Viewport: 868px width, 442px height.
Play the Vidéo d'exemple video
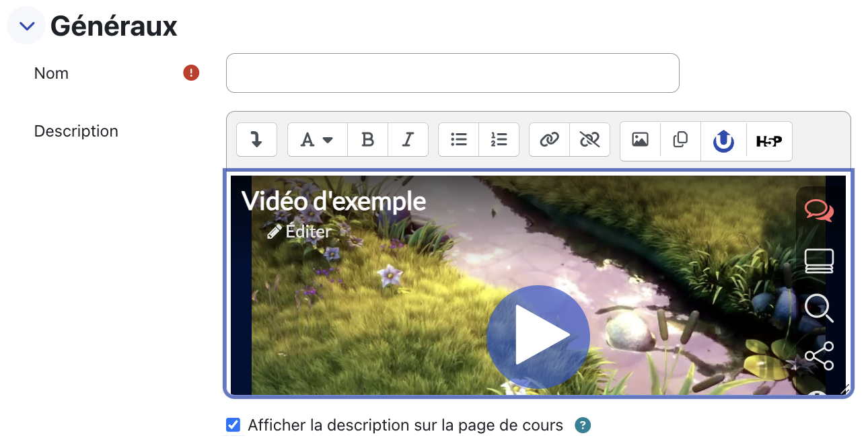538,336
